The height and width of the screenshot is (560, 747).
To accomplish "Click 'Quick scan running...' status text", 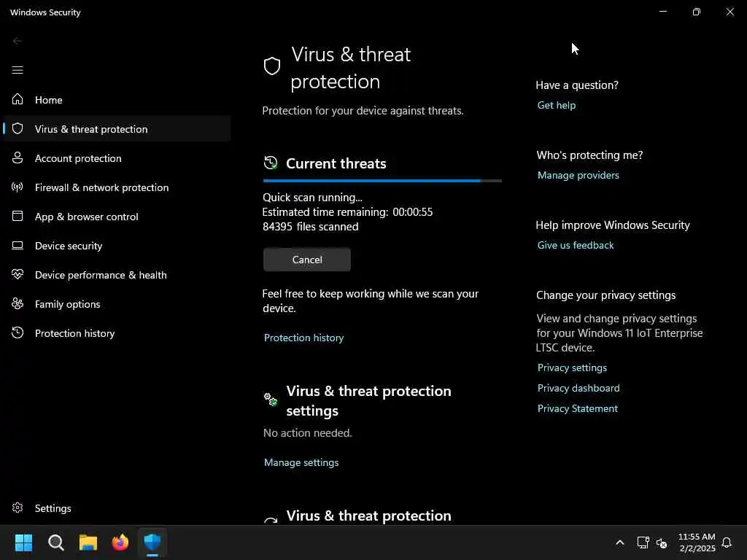I will pos(312,197).
